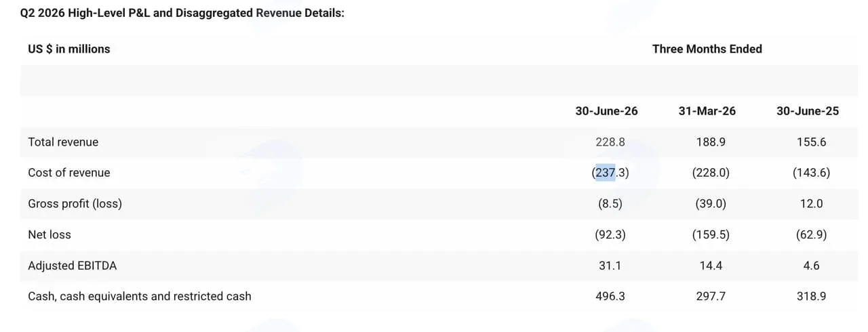The height and width of the screenshot is (332, 868).
Task: Click the 30-June-25 column header
Action: click(807, 111)
